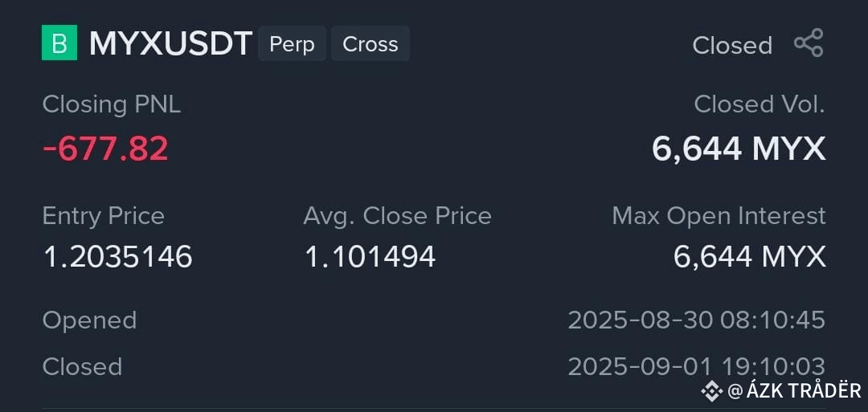
Task: Tap the Entry Price label
Action: [104, 216]
